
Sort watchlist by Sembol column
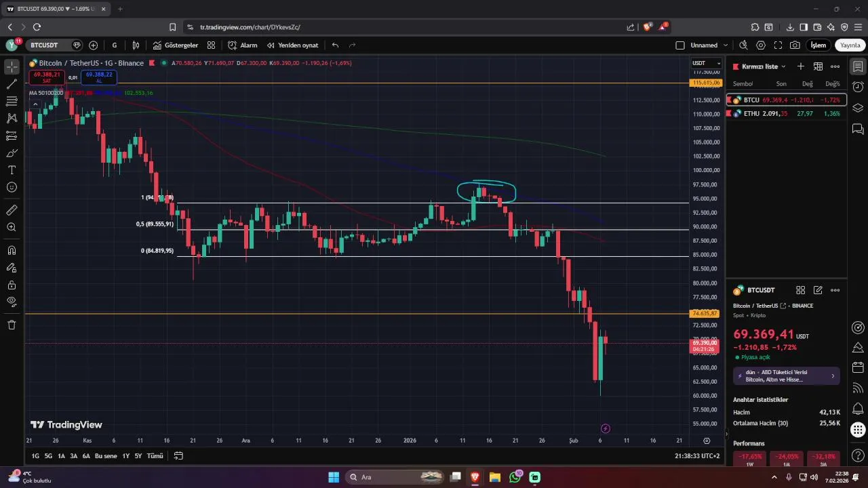[743, 84]
